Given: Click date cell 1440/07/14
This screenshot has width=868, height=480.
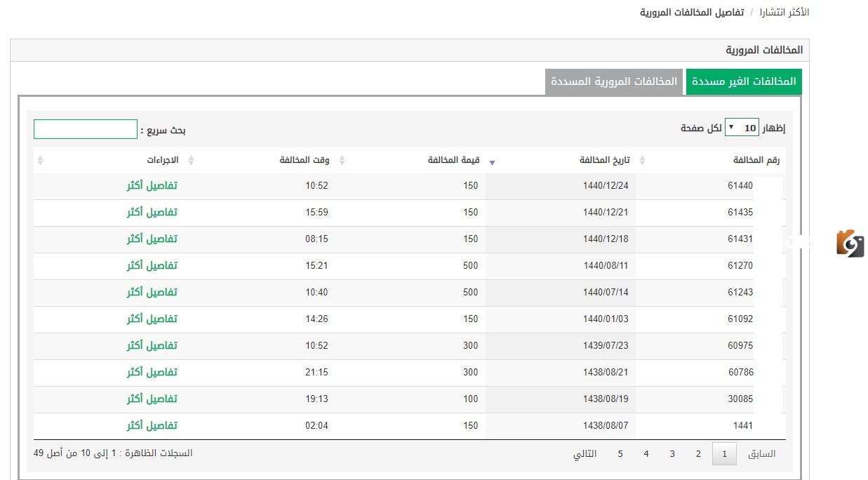Looking at the screenshot, I should pyautogui.click(x=606, y=293).
